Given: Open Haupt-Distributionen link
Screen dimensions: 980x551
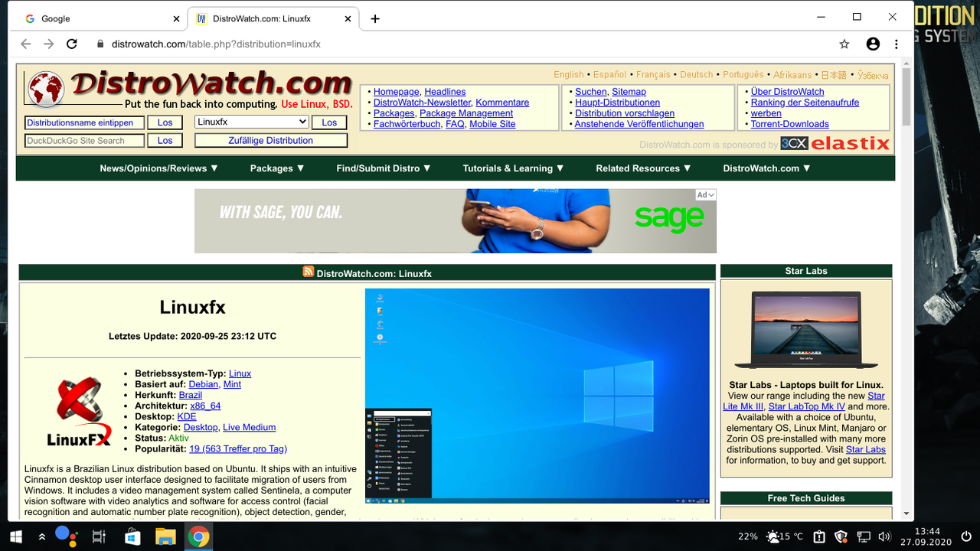Looking at the screenshot, I should [x=617, y=103].
